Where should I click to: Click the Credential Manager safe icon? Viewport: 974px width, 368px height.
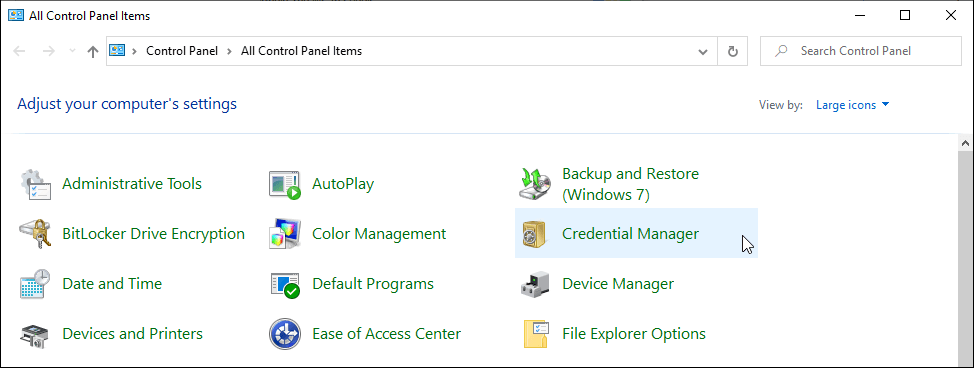[x=535, y=234]
